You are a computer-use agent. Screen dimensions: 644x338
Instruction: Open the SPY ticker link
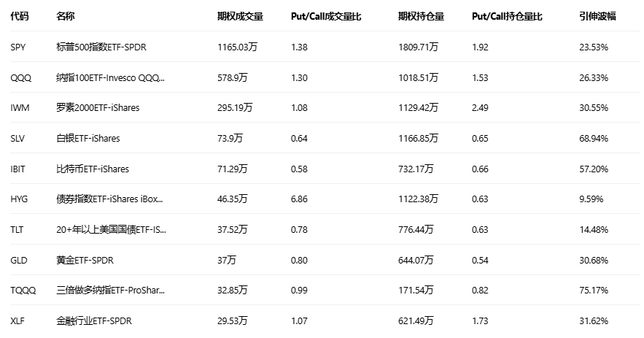tap(18, 47)
